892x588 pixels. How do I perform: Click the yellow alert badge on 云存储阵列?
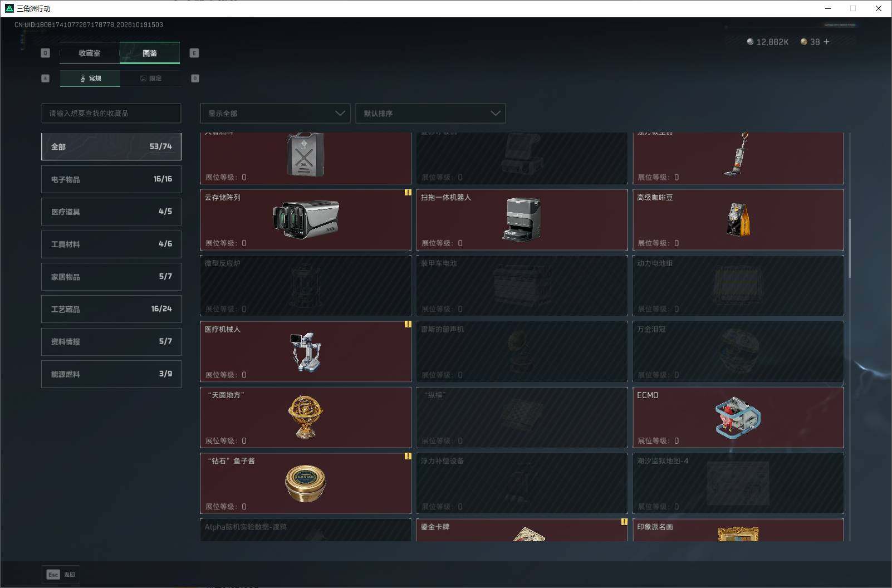[408, 193]
